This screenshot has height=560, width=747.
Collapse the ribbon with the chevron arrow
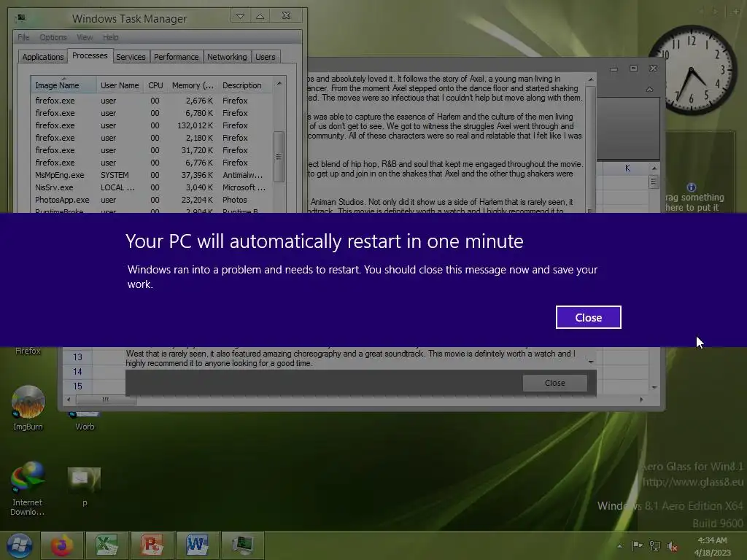pyautogui.click(x=649, y=90)
